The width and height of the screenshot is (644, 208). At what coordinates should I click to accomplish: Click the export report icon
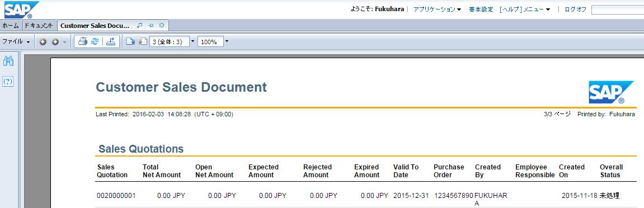point(111,41)
